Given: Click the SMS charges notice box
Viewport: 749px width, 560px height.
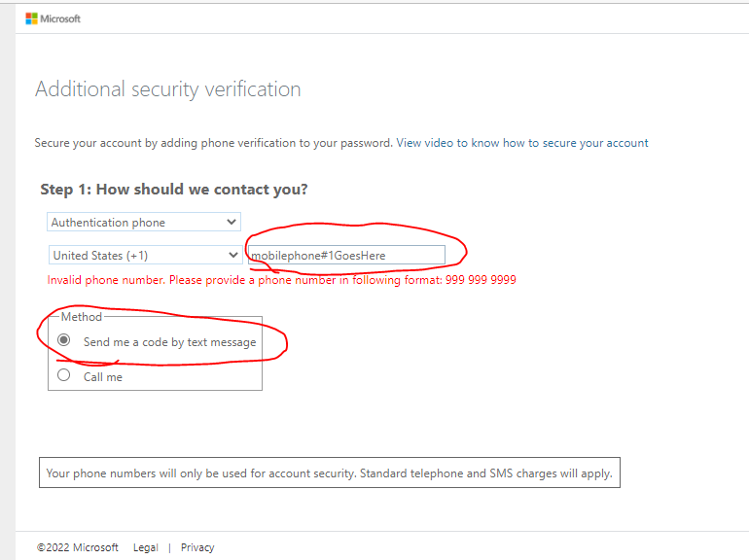Looking at the screenshot, I should 330,472.
